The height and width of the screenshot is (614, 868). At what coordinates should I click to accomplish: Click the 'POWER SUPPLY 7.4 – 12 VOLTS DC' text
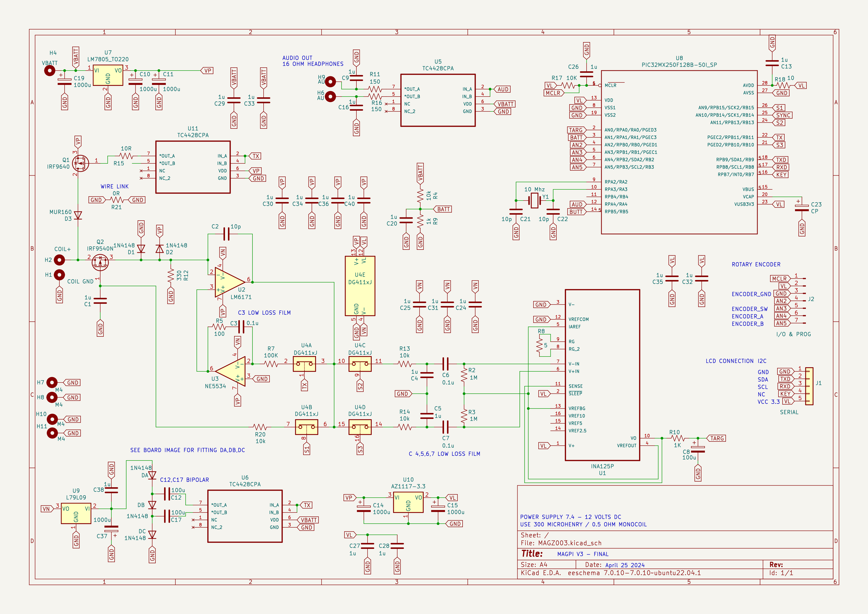[570, 517]
